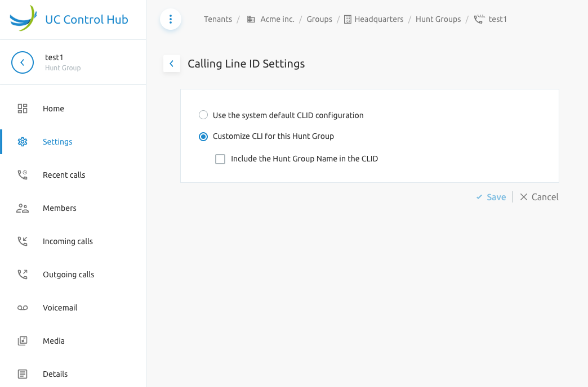Click the Incoming calls icon
This screenshot has width=588, height=387.
click(23, 241)
